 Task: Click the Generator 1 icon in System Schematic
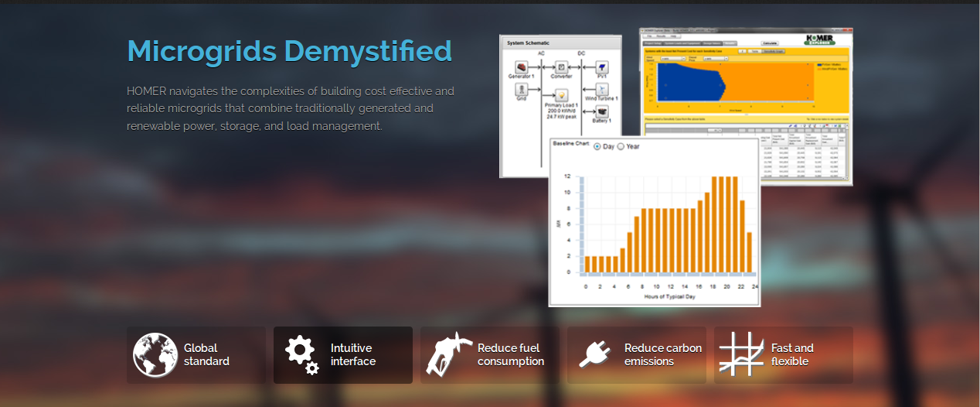pos(520,67)
